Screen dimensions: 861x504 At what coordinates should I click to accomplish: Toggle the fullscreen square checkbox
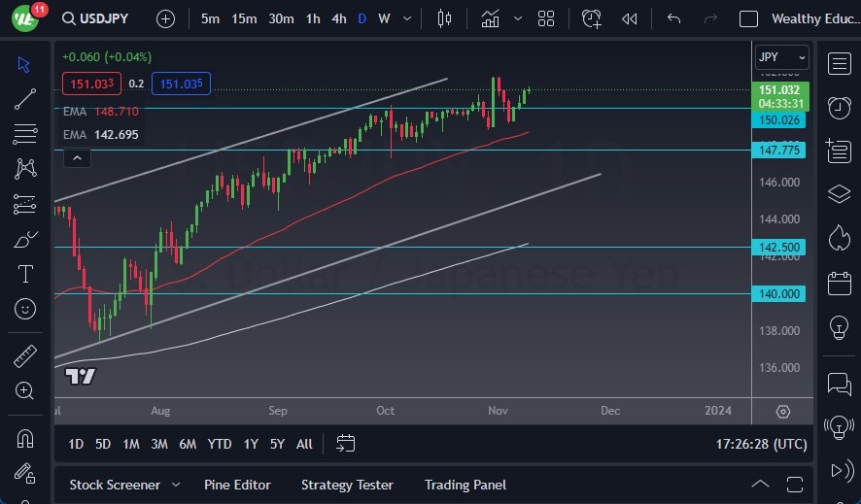[748, 18]
